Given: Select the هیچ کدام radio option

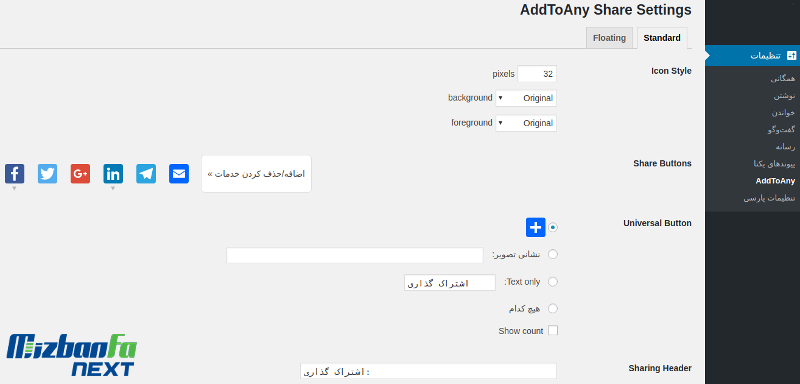Looking at the screenshot, I should [x=553, y=309].
